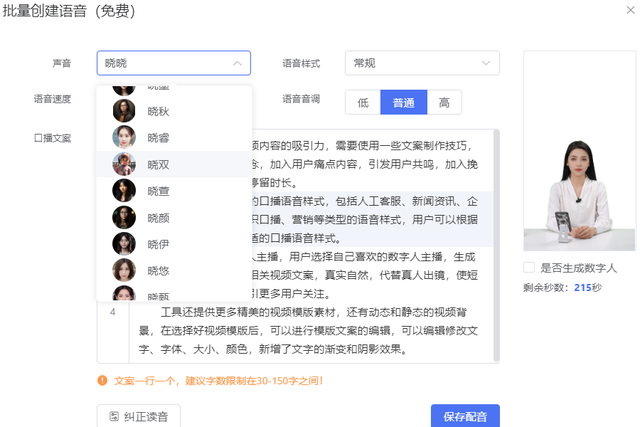
Task: Click the 保存配音 button
Action: tap(465, 416)
